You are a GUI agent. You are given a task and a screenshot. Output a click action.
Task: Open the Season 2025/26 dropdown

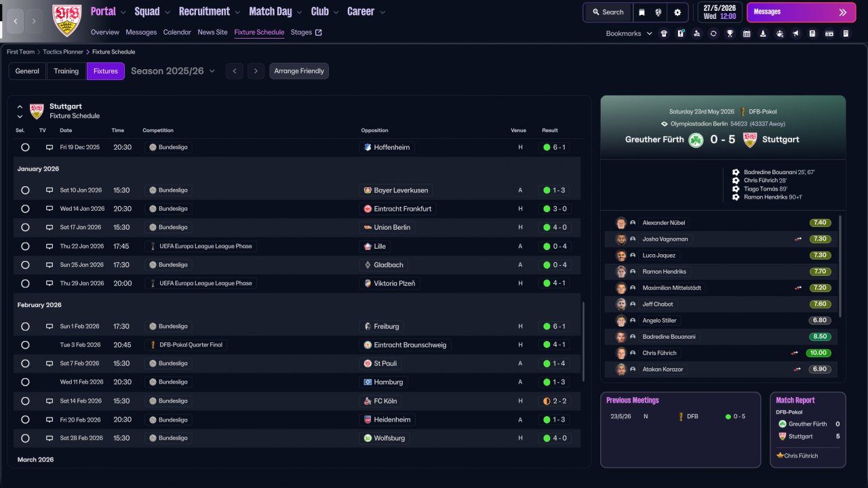click(173, 71)
